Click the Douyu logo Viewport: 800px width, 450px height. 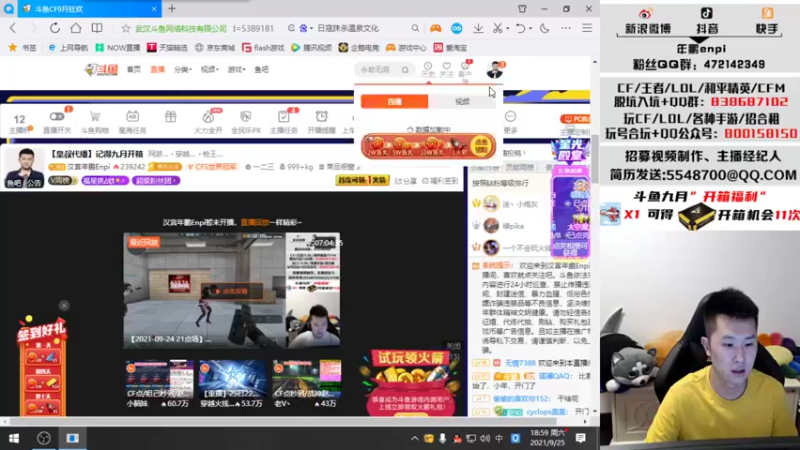click(x=101, y=69)
